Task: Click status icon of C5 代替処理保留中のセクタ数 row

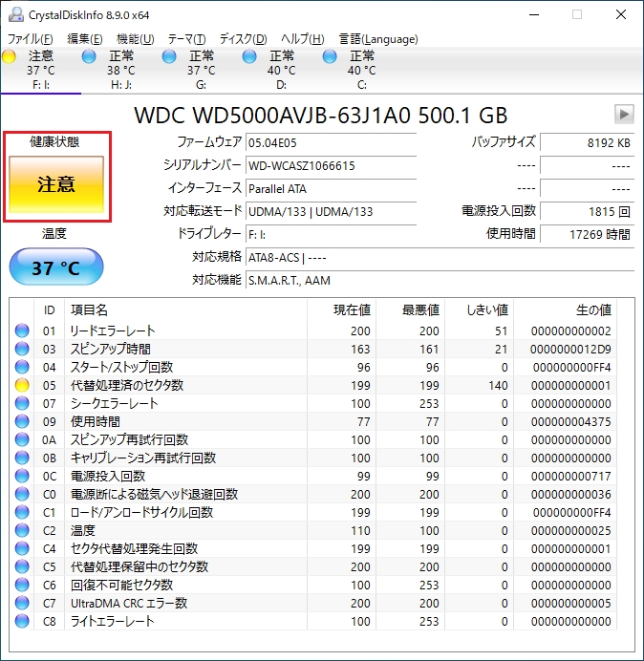Action: [22, 566]
